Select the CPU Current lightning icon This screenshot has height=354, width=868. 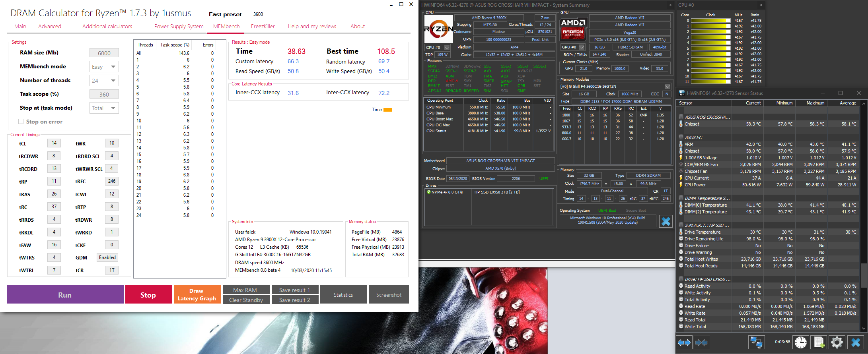[681, 178]
